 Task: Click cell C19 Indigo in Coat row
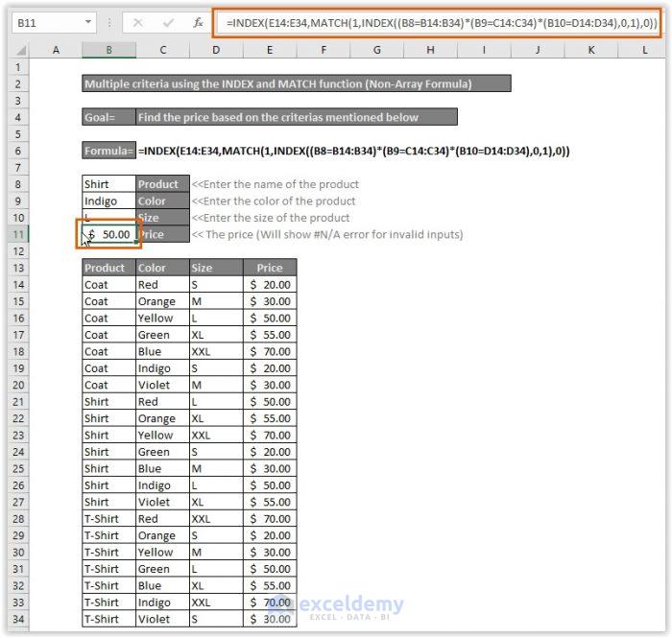click(x=162, y=368)
